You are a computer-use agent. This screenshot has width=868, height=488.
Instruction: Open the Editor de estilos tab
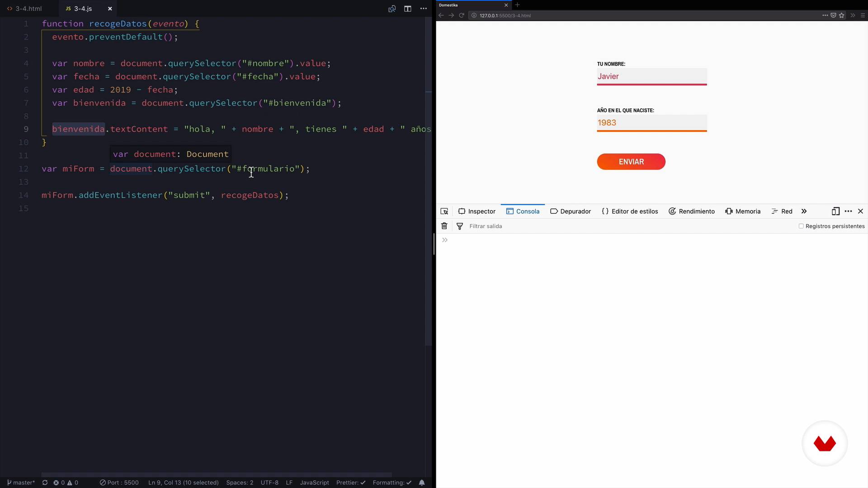(x=630, y=211)
